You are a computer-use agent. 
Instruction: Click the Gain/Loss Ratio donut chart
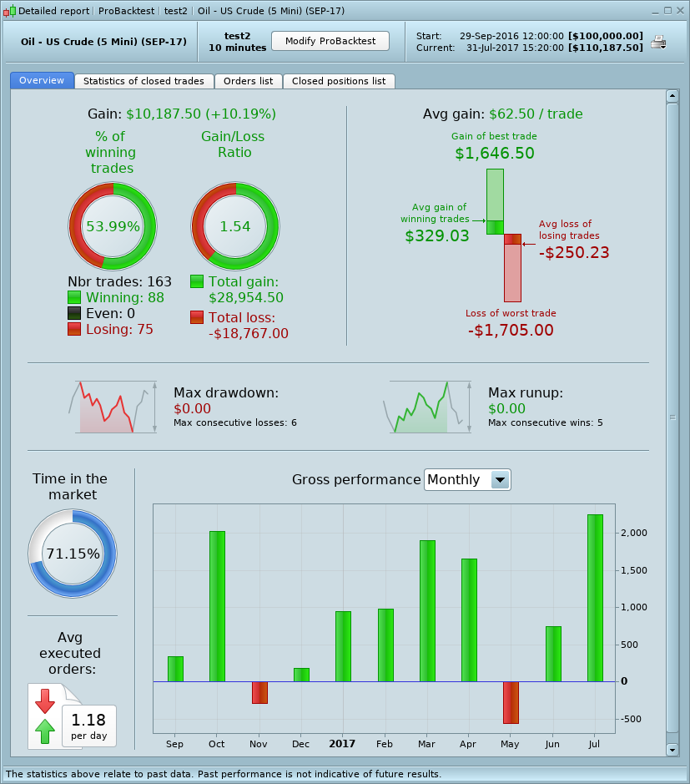[234, 226]
